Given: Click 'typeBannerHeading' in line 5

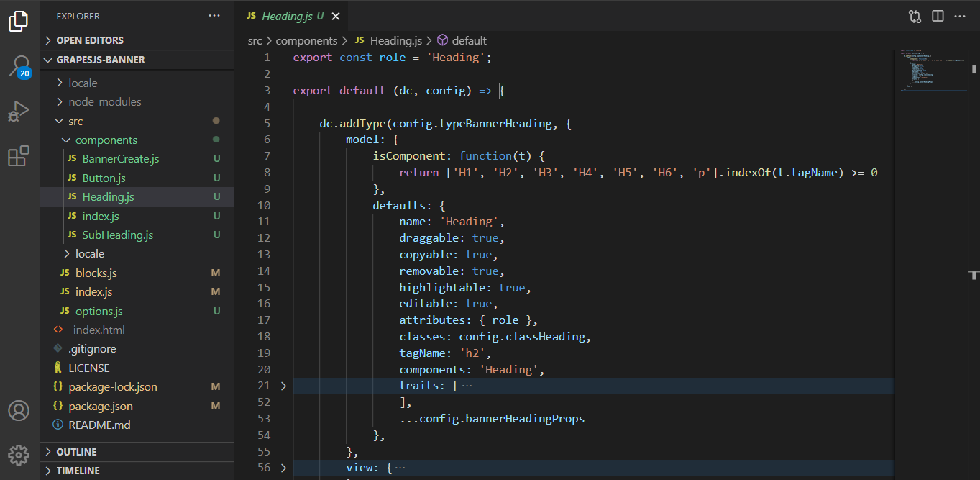Looking at the screenshot, I should pyautogui.click(x=495, y=124).
